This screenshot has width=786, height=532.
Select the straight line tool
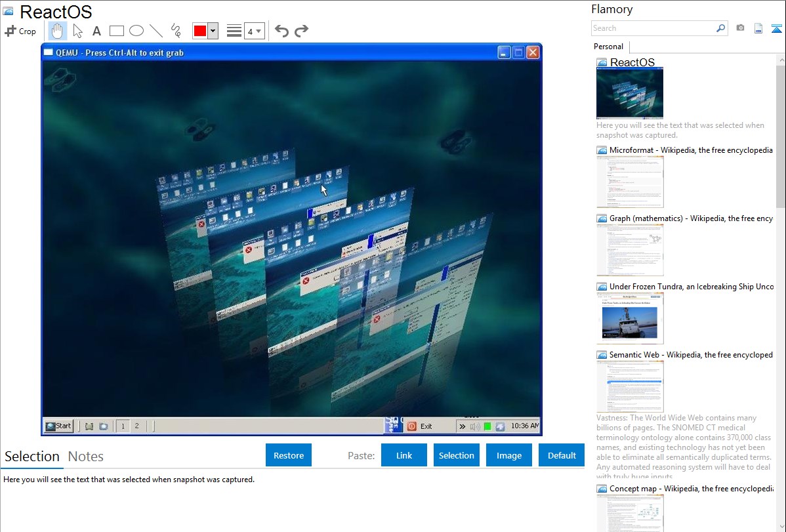156,31
